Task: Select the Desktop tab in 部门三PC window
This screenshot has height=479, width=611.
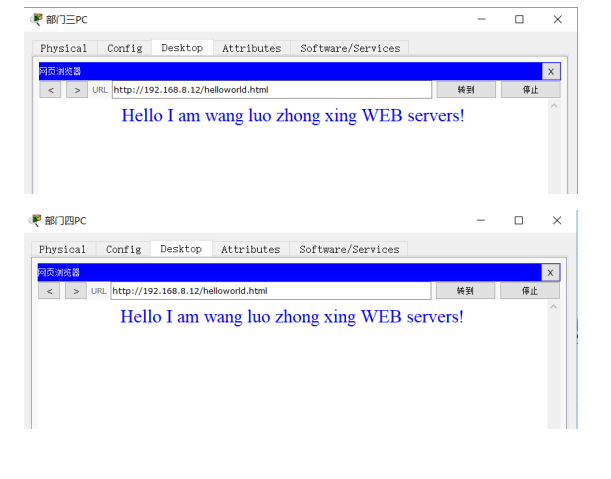Action: coord(182,48)
